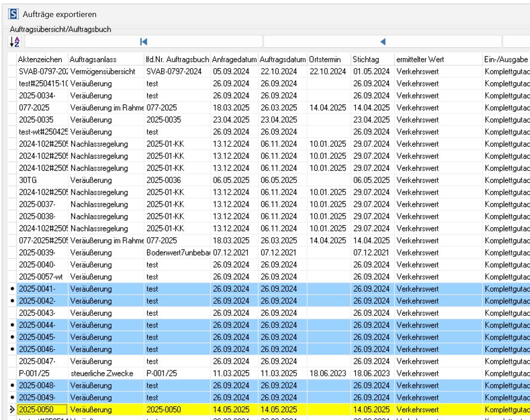Select the Aktenzeichen cell 077-2025#250
This screenshot has height=420, width=530.
pos(43,241)
